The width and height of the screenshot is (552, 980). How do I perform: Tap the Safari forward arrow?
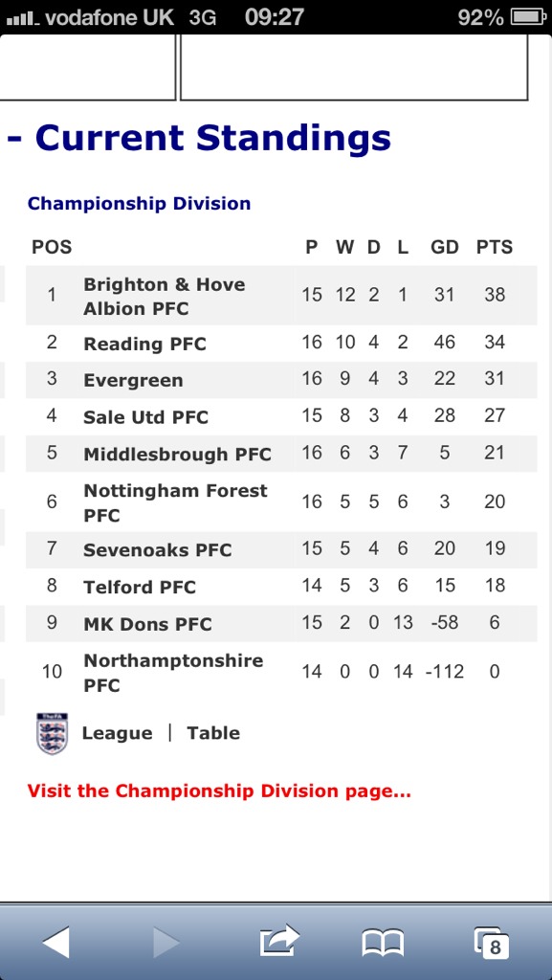coord(166,942)
